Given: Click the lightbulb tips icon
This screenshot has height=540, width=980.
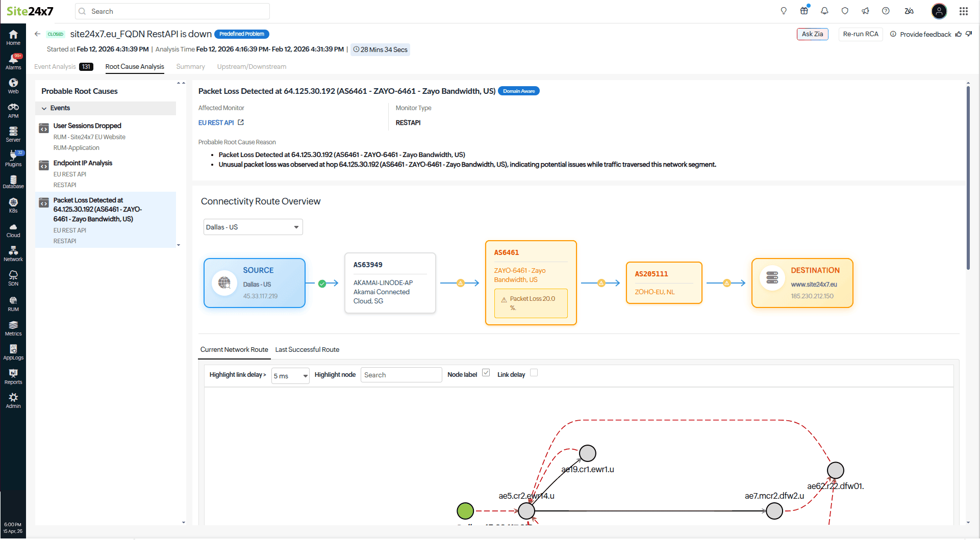Looking at the screenshot, I should [x=784, y=11].
